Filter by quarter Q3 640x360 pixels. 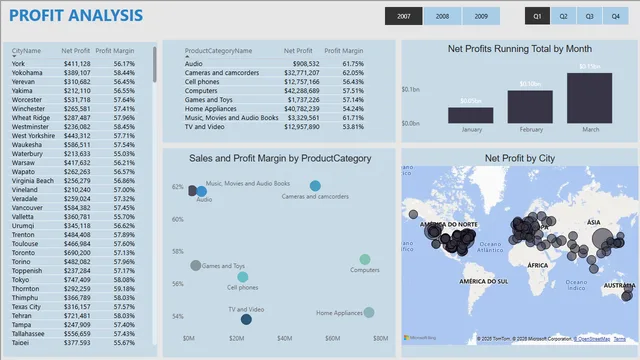(x=589, y=16)
